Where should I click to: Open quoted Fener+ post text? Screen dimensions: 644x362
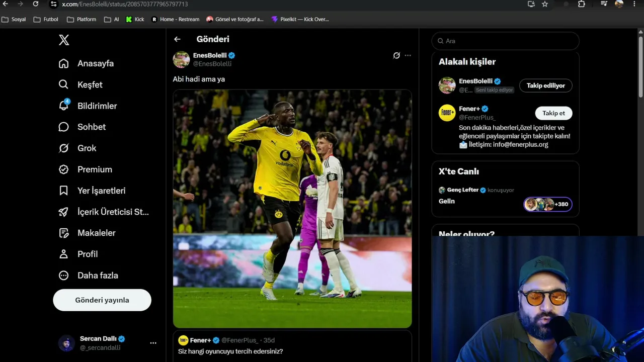[x=230, y=351]
